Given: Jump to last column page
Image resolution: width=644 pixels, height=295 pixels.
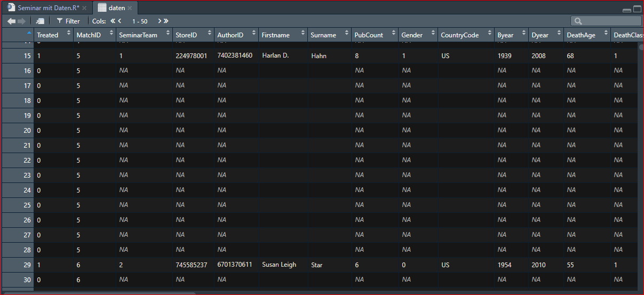Looking at the screenshot, I should point(166,21).
